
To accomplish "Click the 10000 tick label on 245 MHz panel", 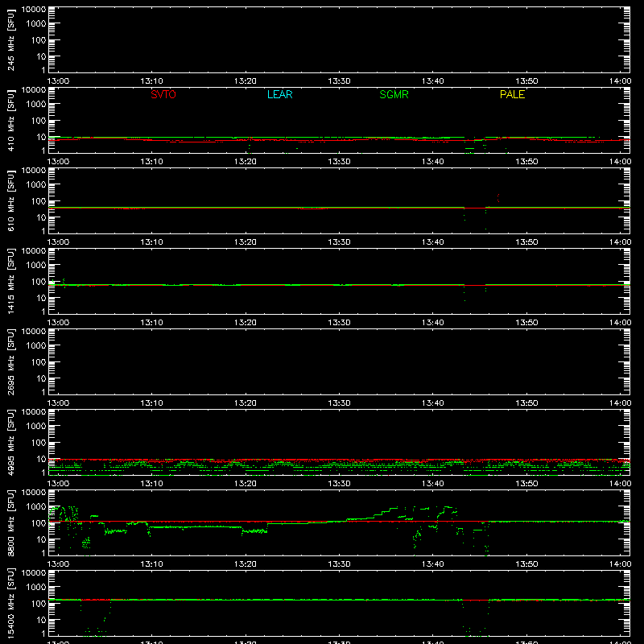I will tap(34, 10).
